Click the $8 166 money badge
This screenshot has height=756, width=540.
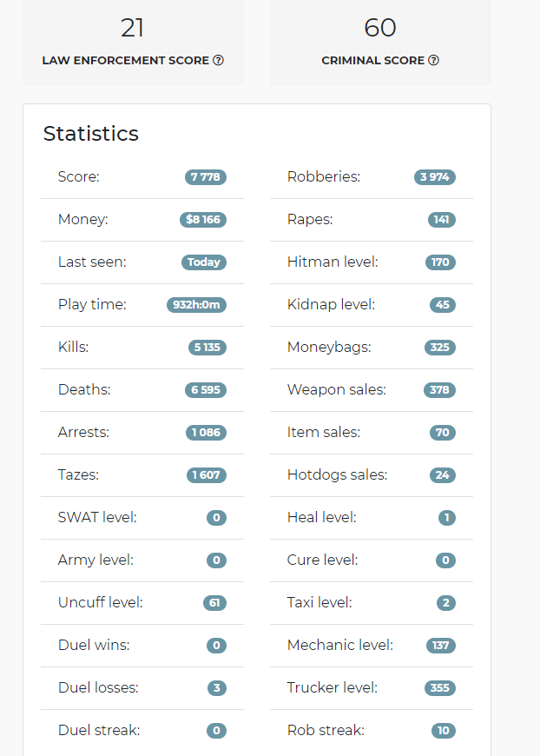tap(203, 219)
